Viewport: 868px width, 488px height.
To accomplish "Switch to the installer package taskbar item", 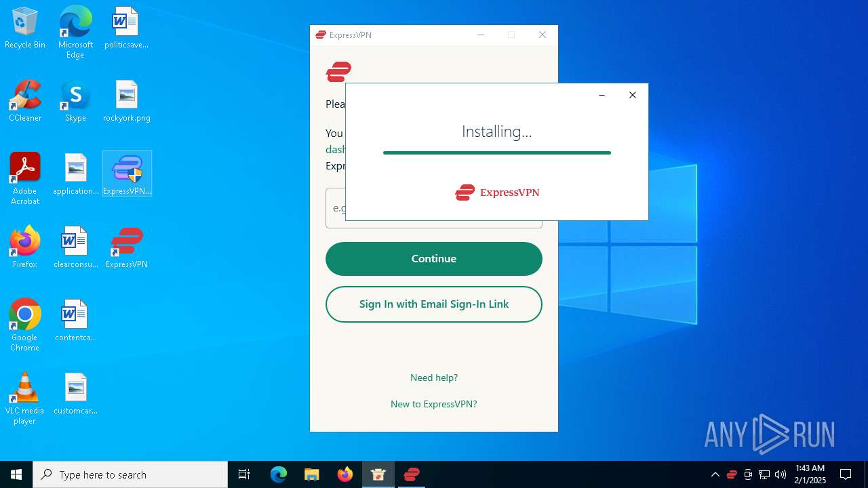I will [378, 474].
